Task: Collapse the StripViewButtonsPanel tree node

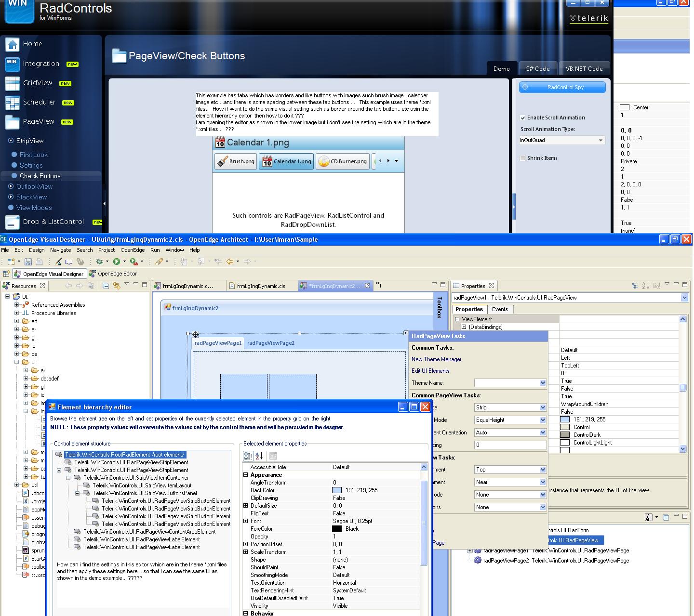Action: coord(77,493)
